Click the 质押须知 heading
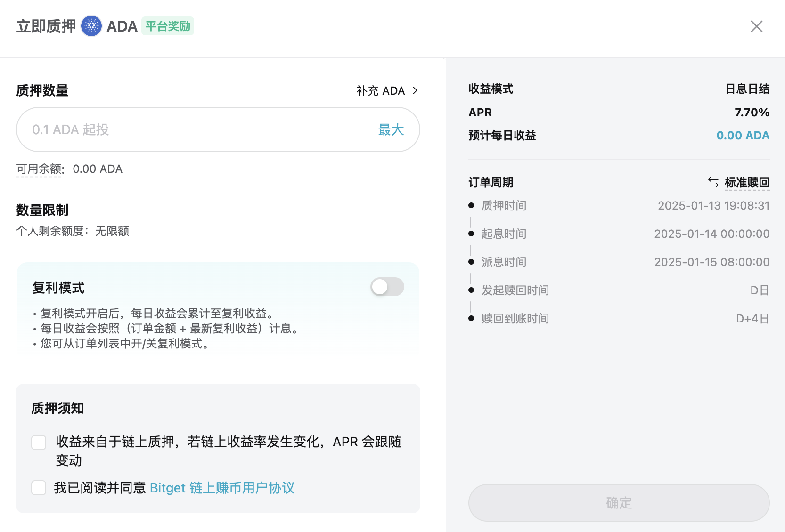Screen dimensions: 785x532 (57, 408)
